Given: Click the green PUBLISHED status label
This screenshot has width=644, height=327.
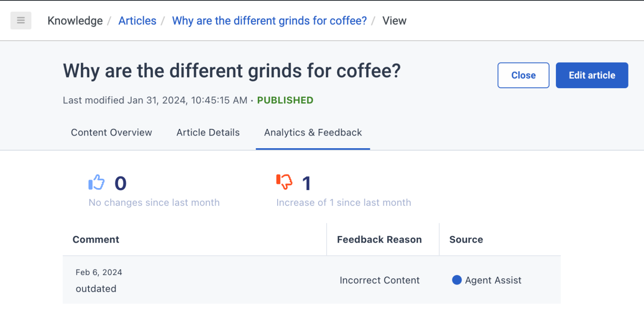Looking at the screenshot, I should (285, 100).
